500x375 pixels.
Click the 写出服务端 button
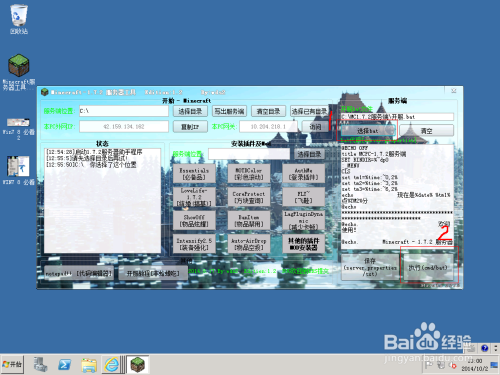(x=229, y=111)
